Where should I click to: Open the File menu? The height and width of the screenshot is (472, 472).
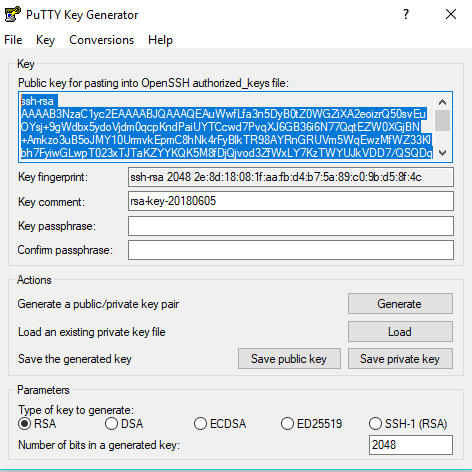coord(13,40)
